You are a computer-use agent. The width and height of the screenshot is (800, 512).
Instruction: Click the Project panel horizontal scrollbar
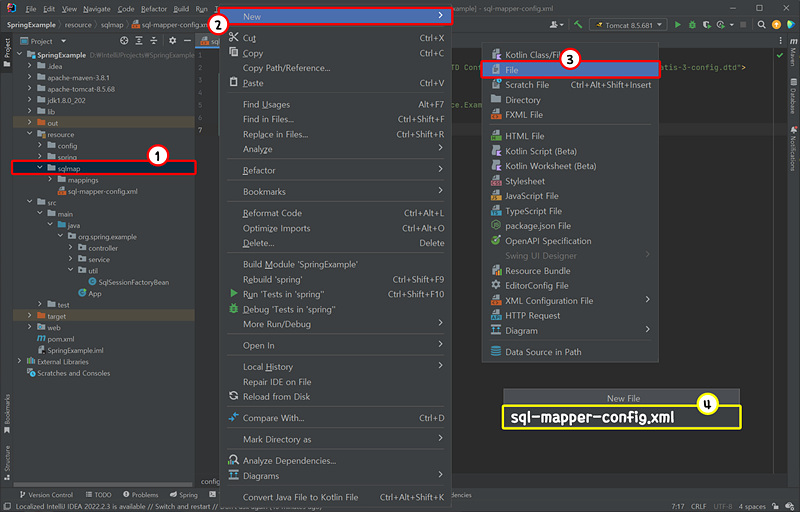pos(104,484)
